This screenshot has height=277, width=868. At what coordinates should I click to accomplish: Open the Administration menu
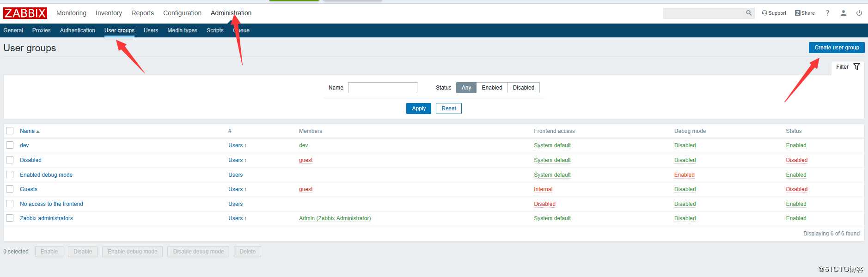pos(231,13)
